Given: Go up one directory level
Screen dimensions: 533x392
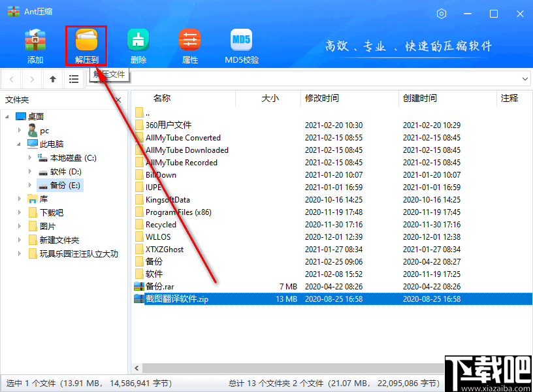Looking at the screenshot, I should pos(53,79).
